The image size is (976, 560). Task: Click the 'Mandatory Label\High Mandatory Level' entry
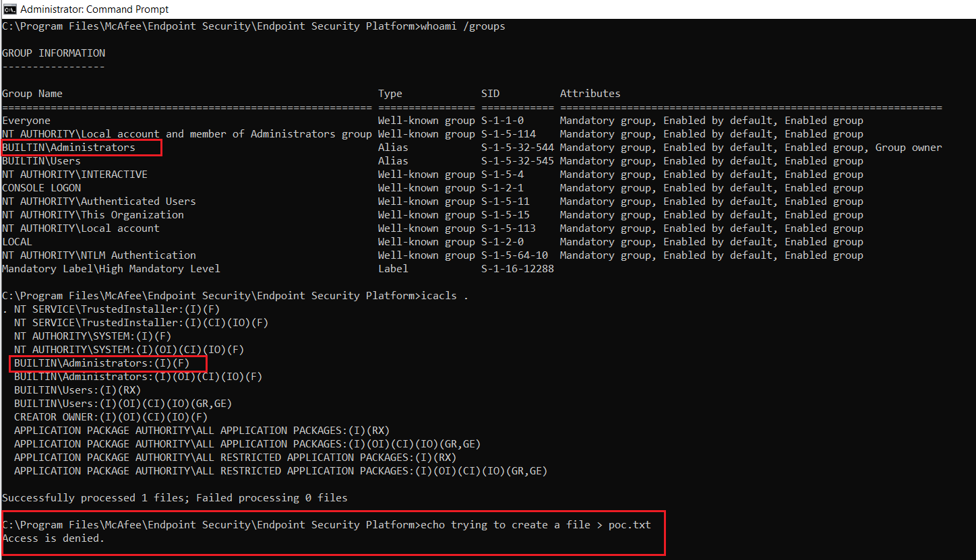(x=111, y=269)
